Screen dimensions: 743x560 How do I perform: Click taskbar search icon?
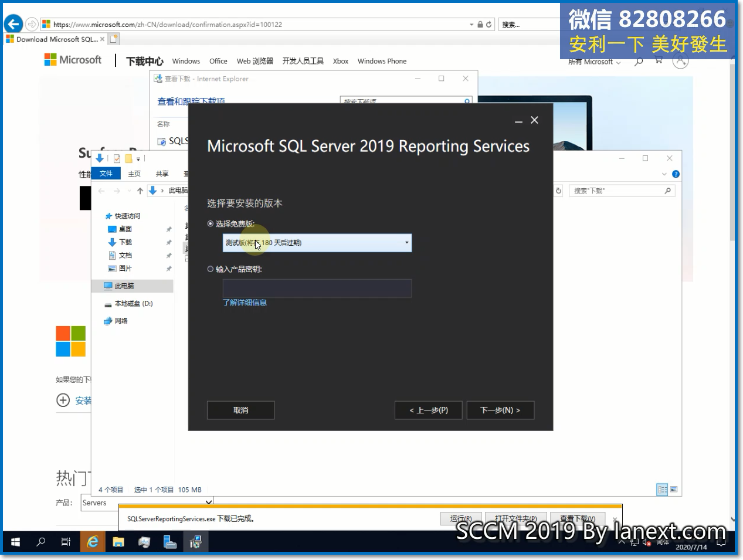[40, 542]
